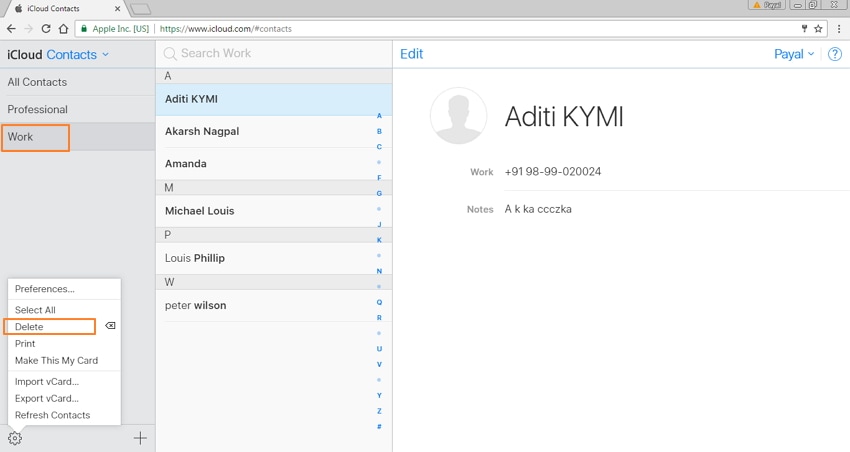Viewport: 850px width, 452px height.
Task: Select the Akarsh Nagpal contact
Action: point(274,131)
